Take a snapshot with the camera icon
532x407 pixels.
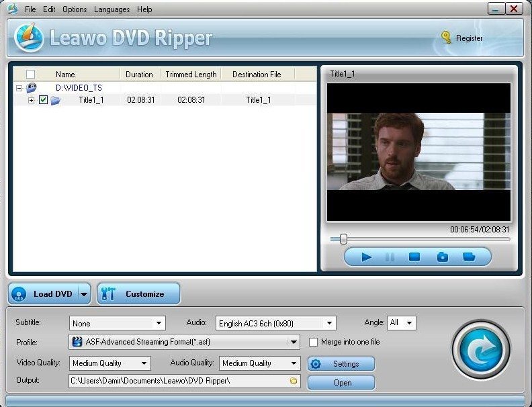(443, 257)
